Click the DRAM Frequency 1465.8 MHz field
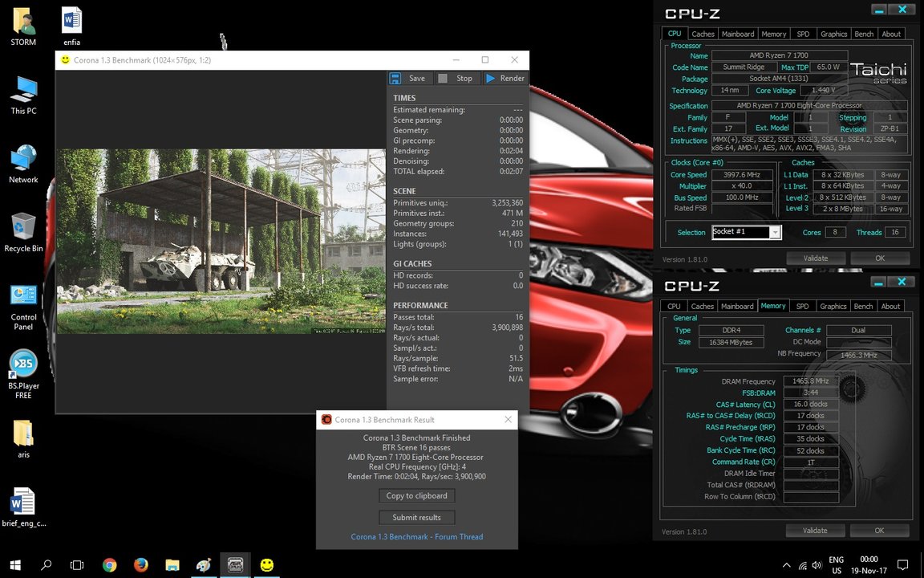 [811, 381]
